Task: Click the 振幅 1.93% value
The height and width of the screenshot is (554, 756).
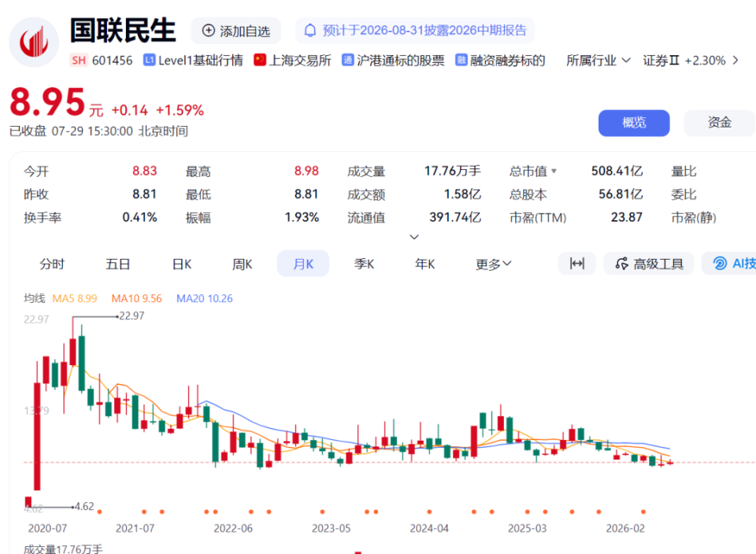Action: click(302, 218)
